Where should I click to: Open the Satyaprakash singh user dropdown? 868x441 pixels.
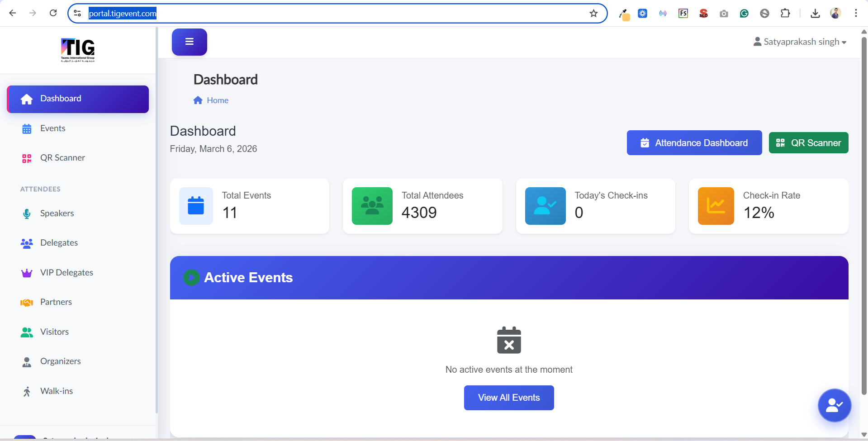click(800, 41)
